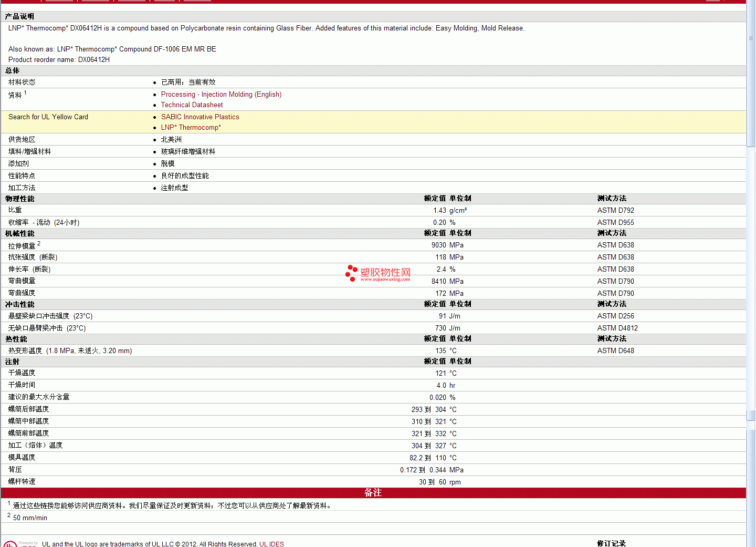Image resolution: width=756 pixels, height=547 pixels.
Task: Click the 热性能 section header
Action: 16,339
